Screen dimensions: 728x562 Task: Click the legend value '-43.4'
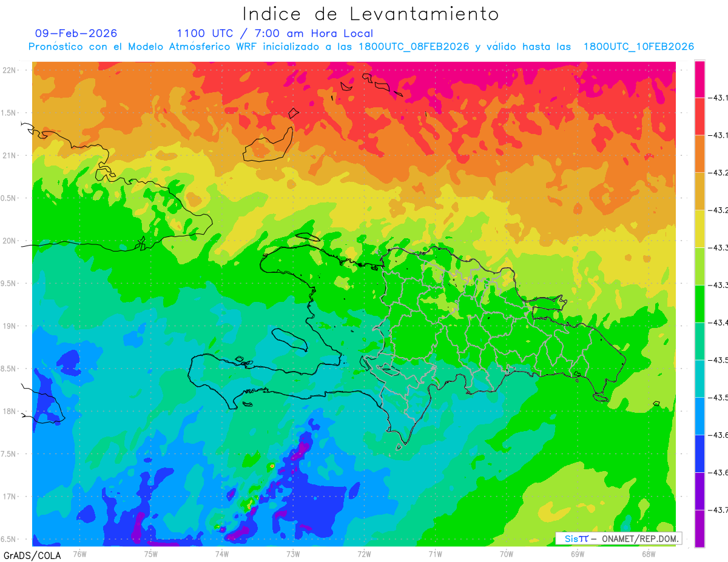tap(718, 323)
